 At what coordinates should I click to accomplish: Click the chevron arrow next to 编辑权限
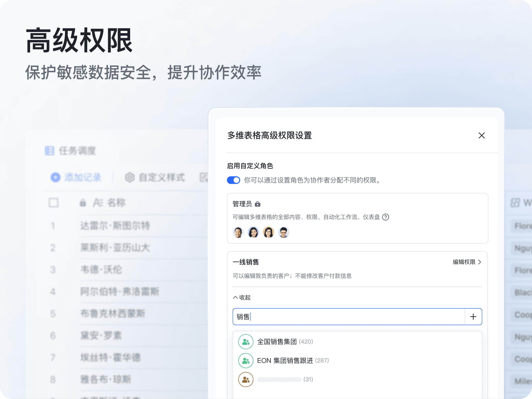coord(480,262)
